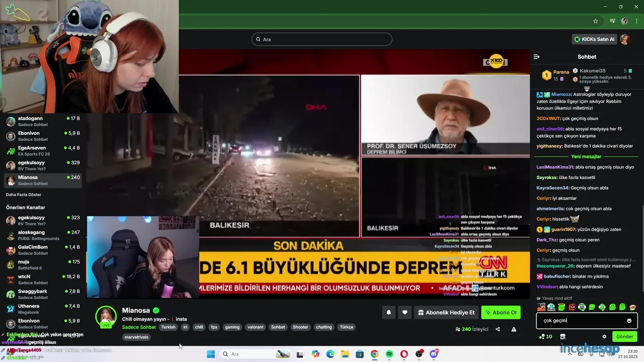This screenshot has height=362, width=644.
Task: Open Microsoft Edge from the taskbar
Action: tap(330, 354)
